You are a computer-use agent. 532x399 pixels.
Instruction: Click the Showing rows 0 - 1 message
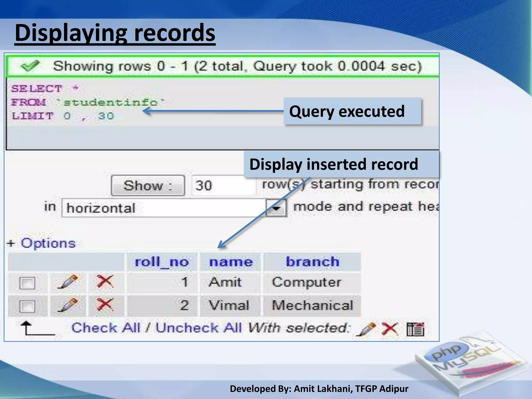pyautogui.click(x=237, y=66)
